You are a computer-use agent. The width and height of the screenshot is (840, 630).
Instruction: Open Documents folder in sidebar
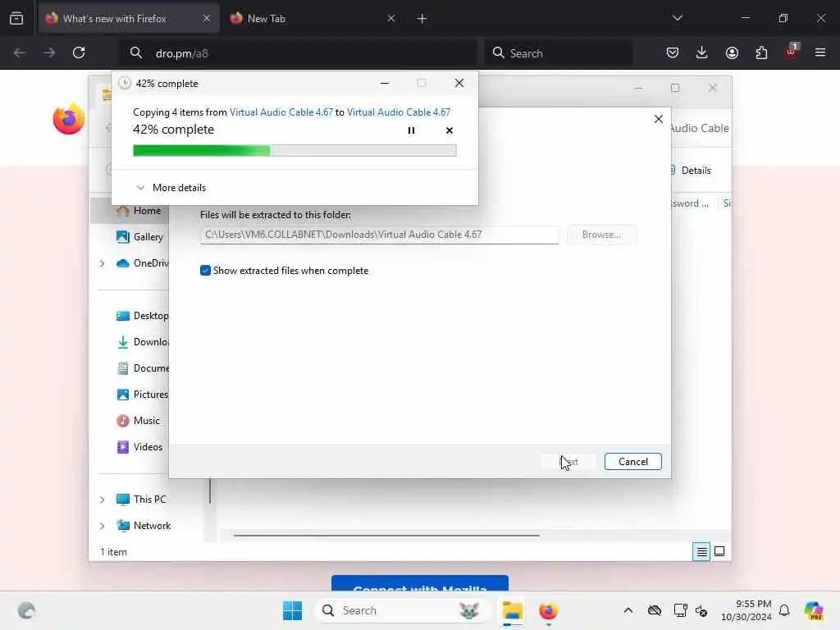(143, 368)
